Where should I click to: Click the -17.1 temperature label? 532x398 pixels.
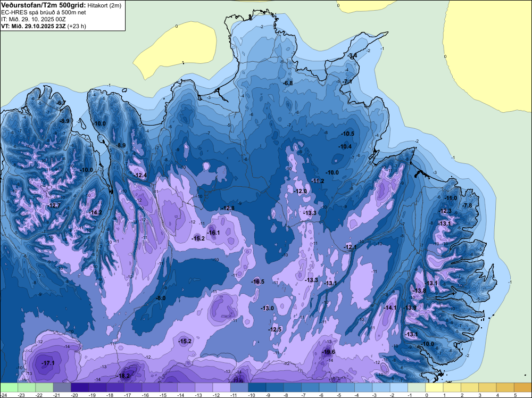point(48,363)
